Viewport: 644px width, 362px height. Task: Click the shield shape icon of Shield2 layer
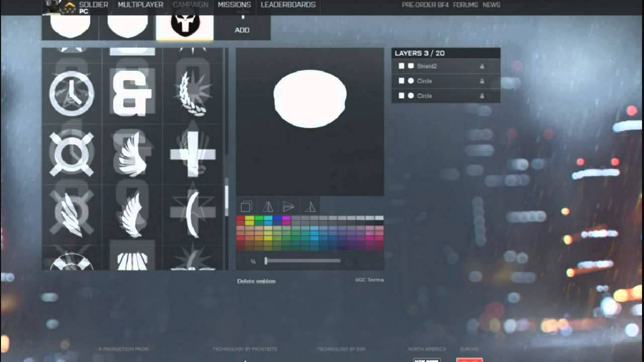(x=411, y=66)
